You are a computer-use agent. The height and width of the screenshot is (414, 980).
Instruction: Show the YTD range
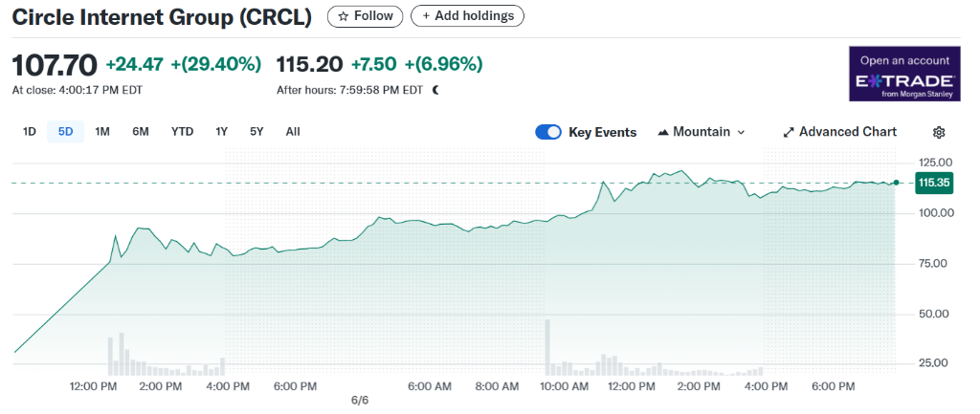[x=183, y=132]
